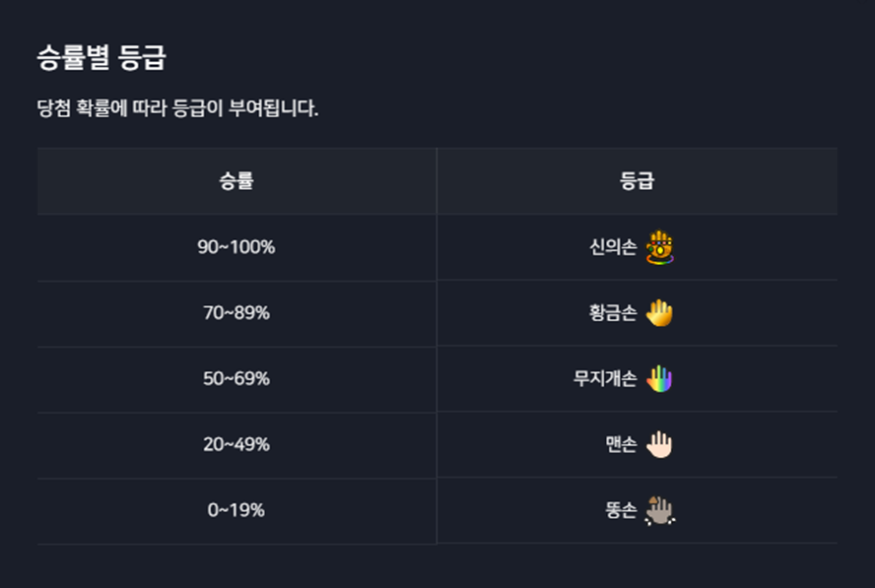Image resolution: width=875 pixels, height=588 pixels.
Task: Click the brown 똥손 hand icon
Action: [660, 510]
